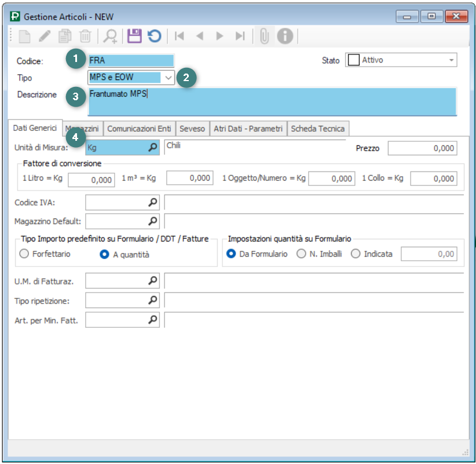
Task: Open the Scheda Tecnica tab
Action: tap(317, 129)
